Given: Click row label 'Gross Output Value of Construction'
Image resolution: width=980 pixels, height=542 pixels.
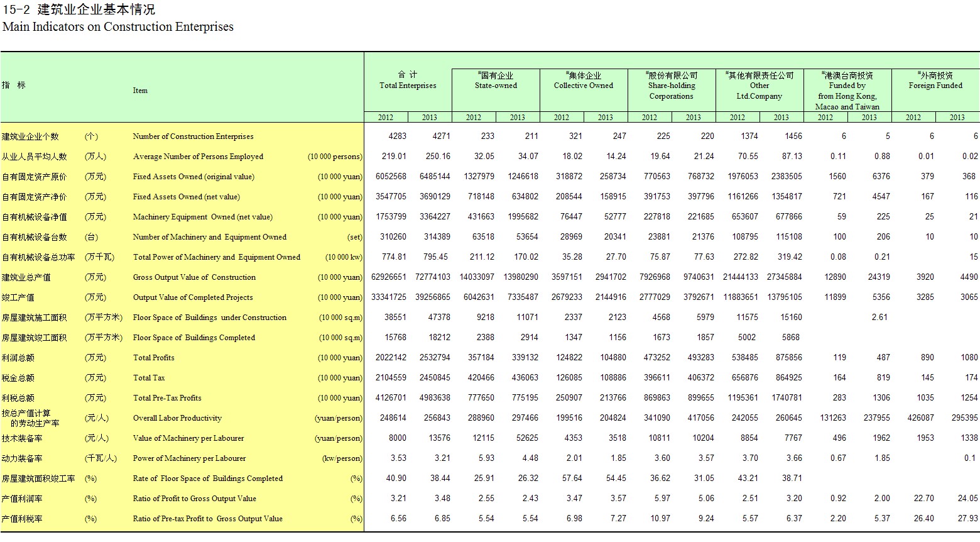Looking at the screenshot, I should pos(194,277).
